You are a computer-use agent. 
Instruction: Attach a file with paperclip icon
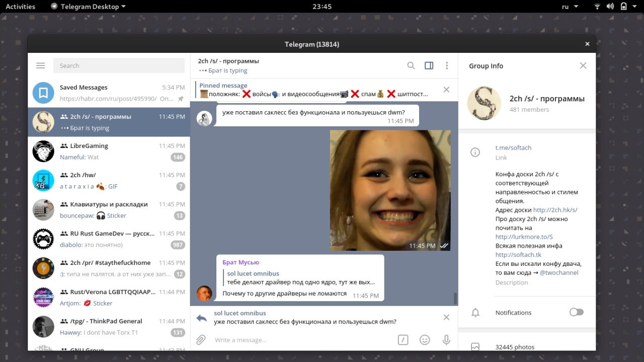point(201,340)
